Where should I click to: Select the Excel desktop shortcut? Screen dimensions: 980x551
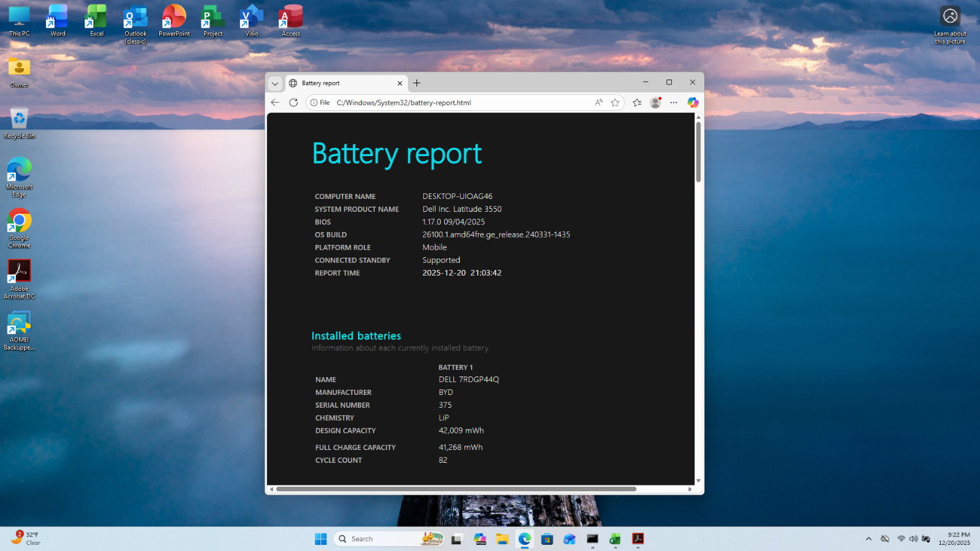97,21
